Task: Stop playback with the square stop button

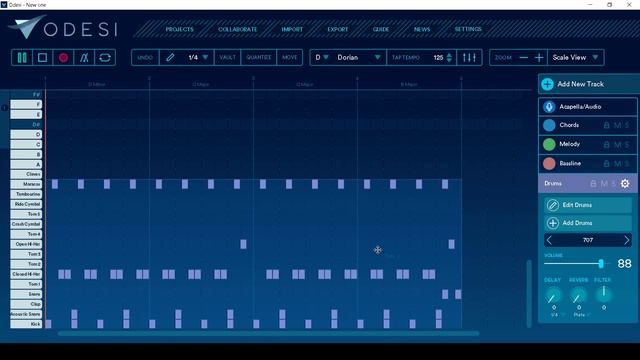Action: [42, 58]
